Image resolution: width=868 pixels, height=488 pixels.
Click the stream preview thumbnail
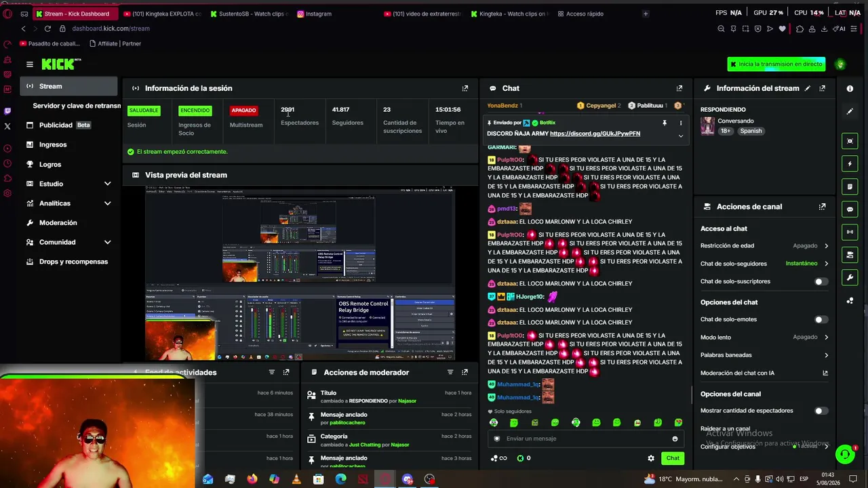(300, 272)
